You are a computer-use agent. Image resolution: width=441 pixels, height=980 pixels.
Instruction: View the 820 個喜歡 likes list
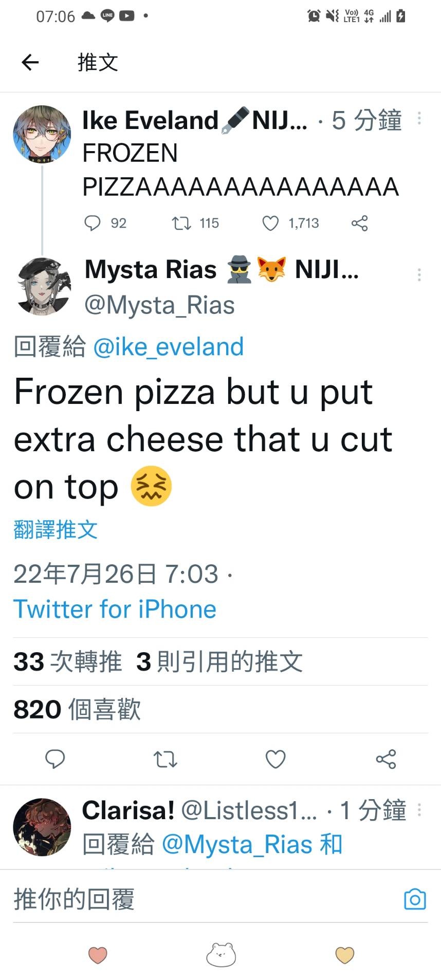tap(77, 709)
